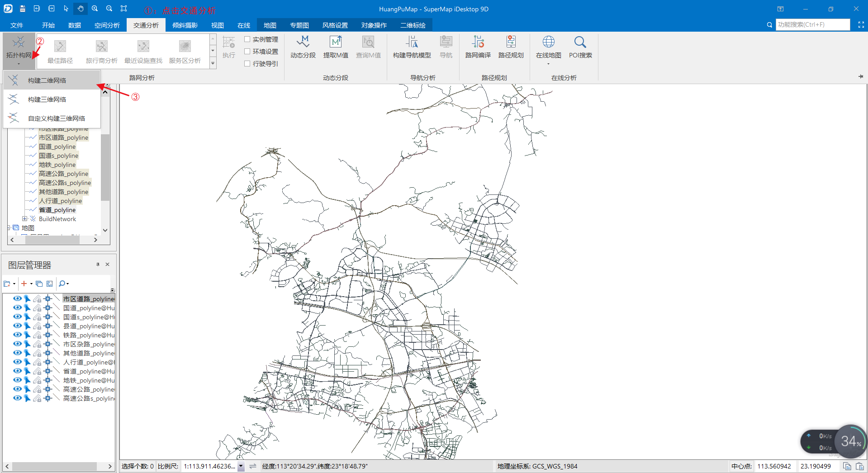This screenshot has width=868, height=473.
Task: Open the 路径规划 tool
Action: [511, 47]
